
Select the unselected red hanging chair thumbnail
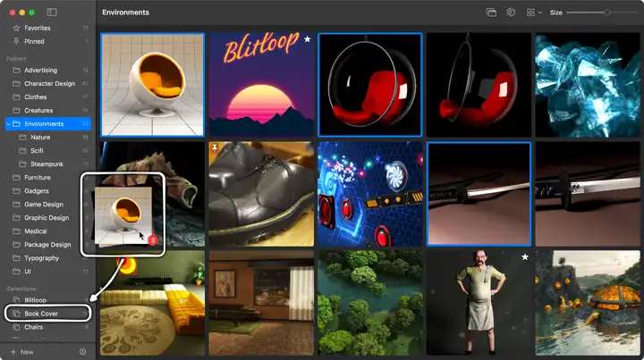pyautogui.click(x=479, y=85)
